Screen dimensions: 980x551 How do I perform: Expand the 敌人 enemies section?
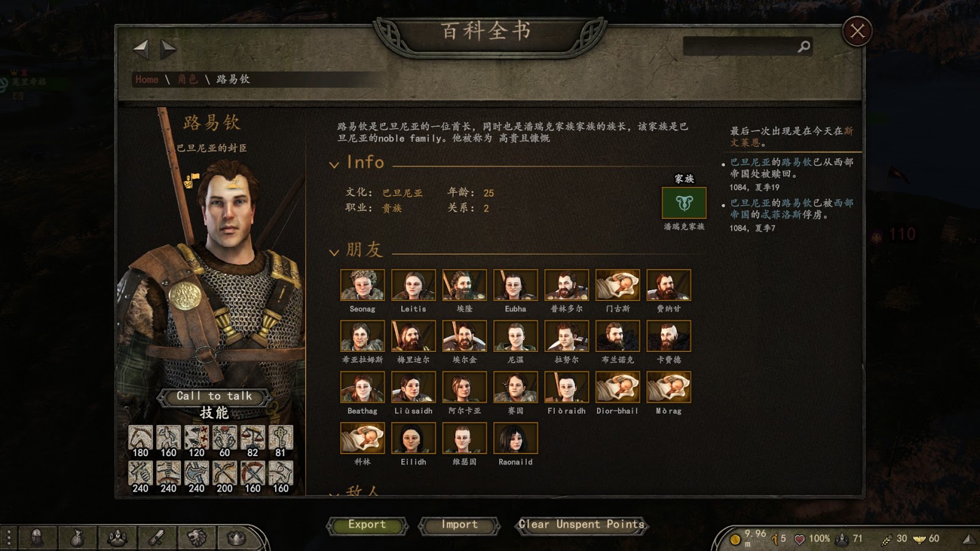pyautogui.click(x=334, y=492)
